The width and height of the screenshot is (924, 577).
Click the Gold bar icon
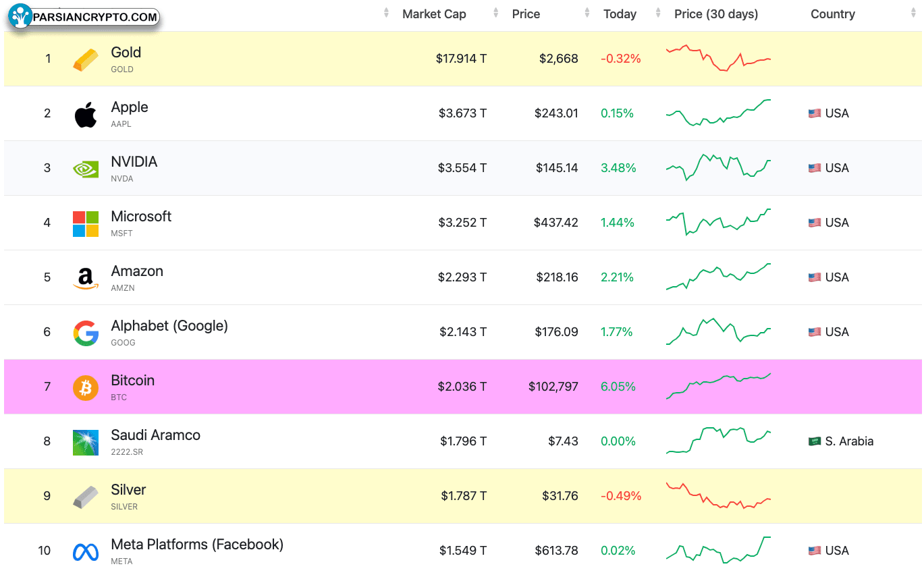[x=86, y=59]
